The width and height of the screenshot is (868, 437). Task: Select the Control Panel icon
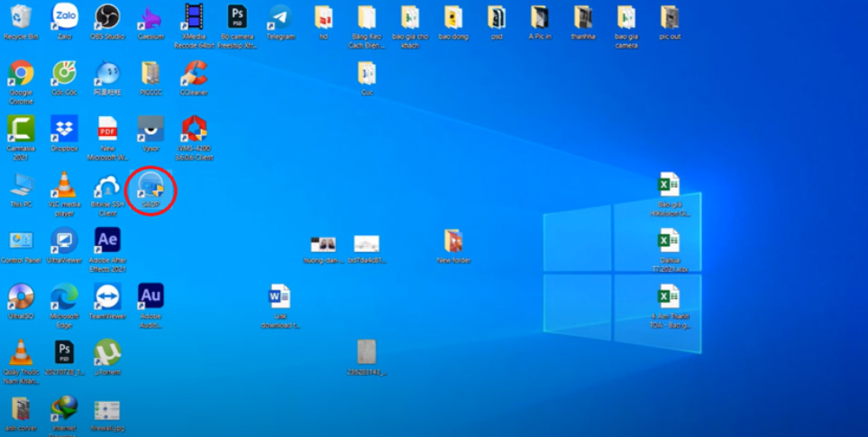tap(21, 241)
